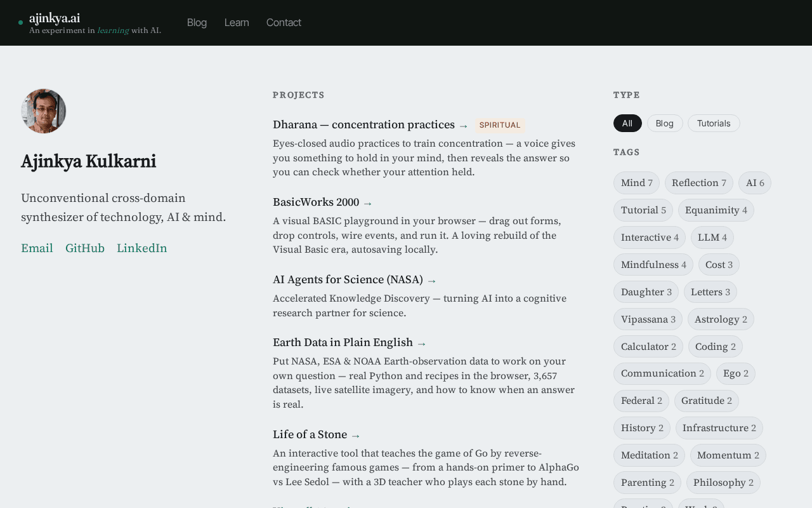The width and height of the screenshot is (812, 508).
Task: Select the Blog type filter
Action: pyautogui.click(x=665, y=123)
